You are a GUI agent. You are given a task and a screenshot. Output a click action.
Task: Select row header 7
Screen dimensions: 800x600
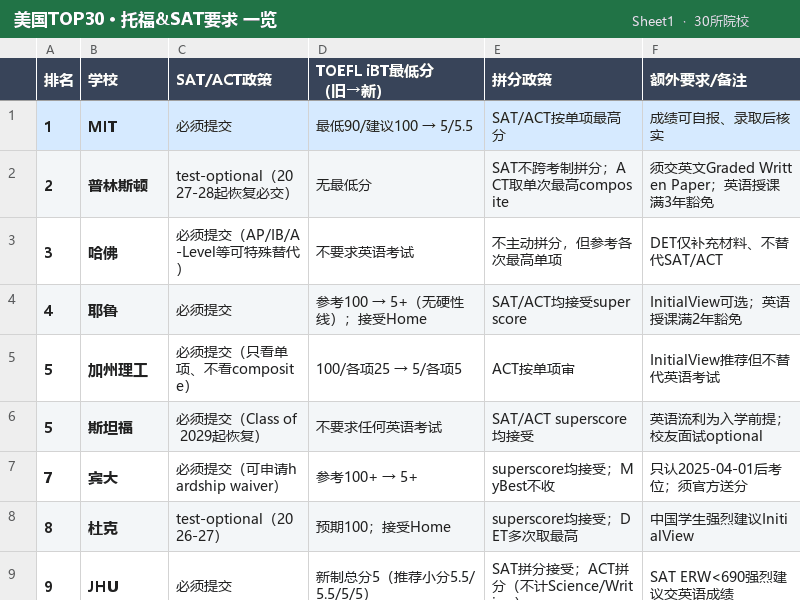pyautogui.click(x=18, y=477)
